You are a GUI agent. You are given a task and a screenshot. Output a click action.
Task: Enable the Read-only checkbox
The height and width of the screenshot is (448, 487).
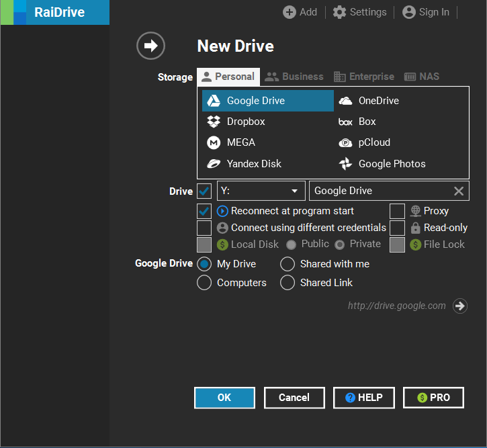[397, 228]
